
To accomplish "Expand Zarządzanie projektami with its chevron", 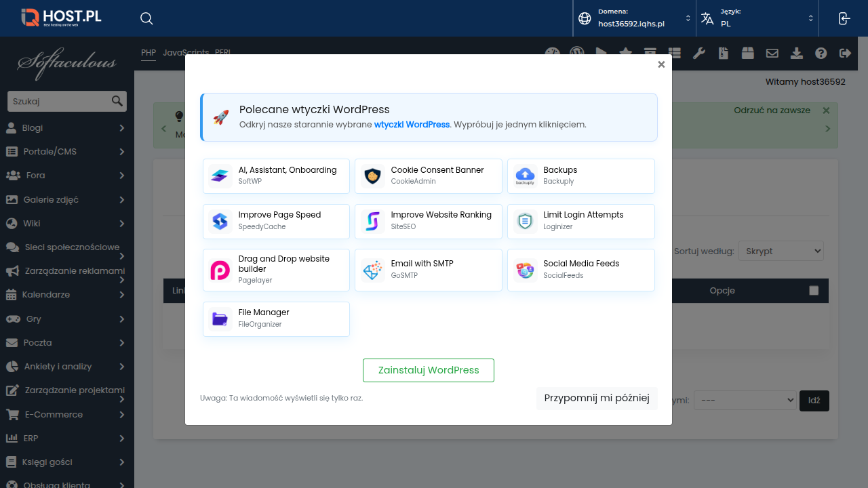I will pos(122,399).
